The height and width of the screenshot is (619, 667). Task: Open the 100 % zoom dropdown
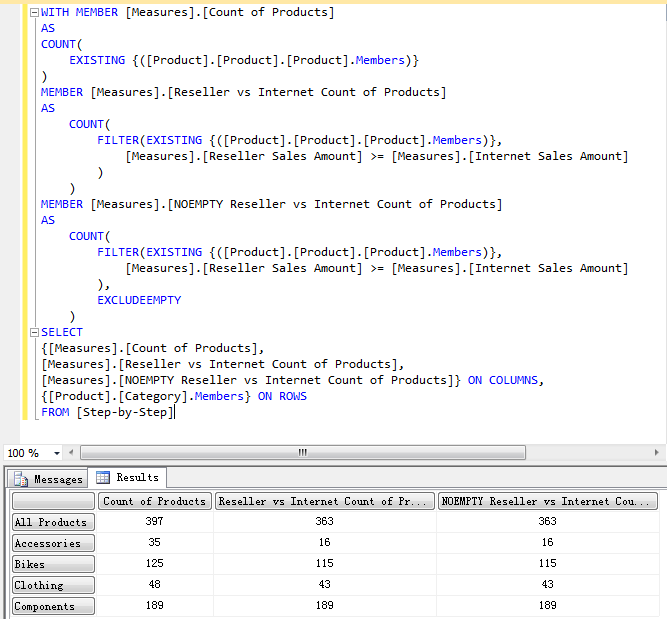57,453
